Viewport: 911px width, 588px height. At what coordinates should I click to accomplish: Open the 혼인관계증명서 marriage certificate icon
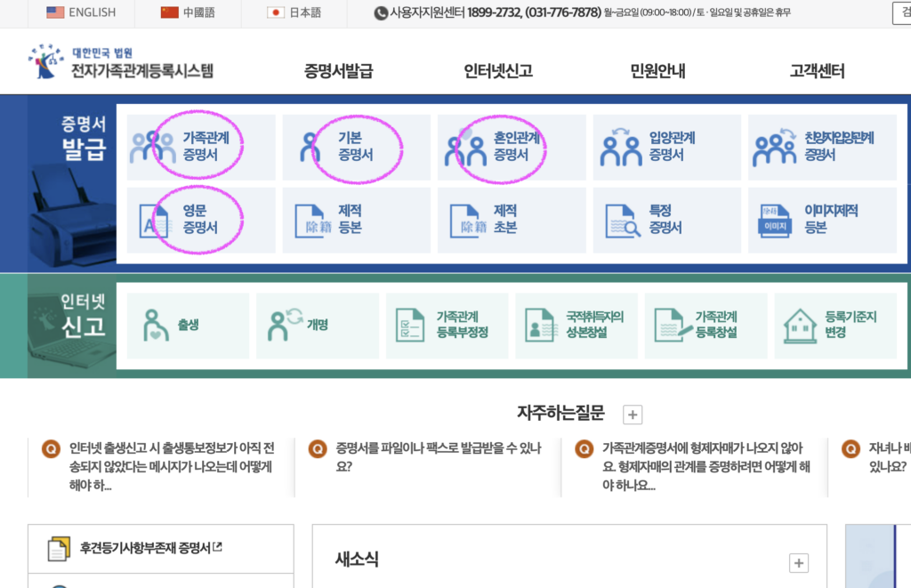coord(512,147)
